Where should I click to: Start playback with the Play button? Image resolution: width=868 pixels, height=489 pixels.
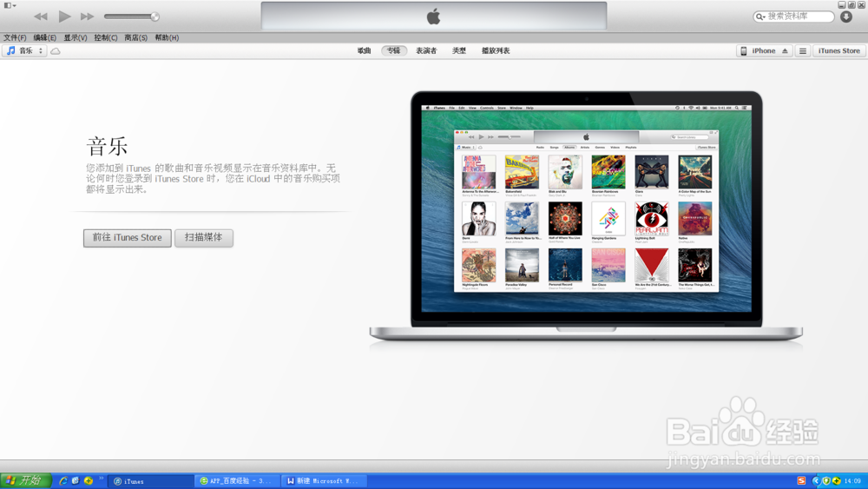pos(65,17)
